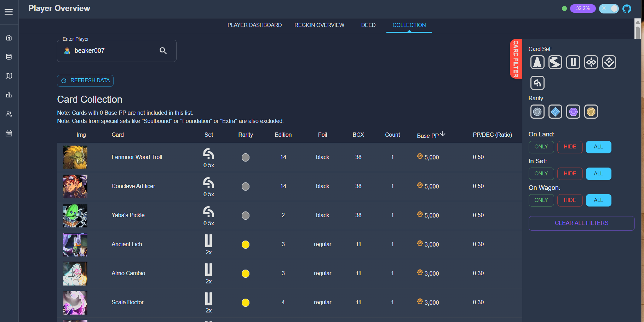Select HIDE under In Set
The height and width of the screenshot is (322, 644).
[570, 174]
